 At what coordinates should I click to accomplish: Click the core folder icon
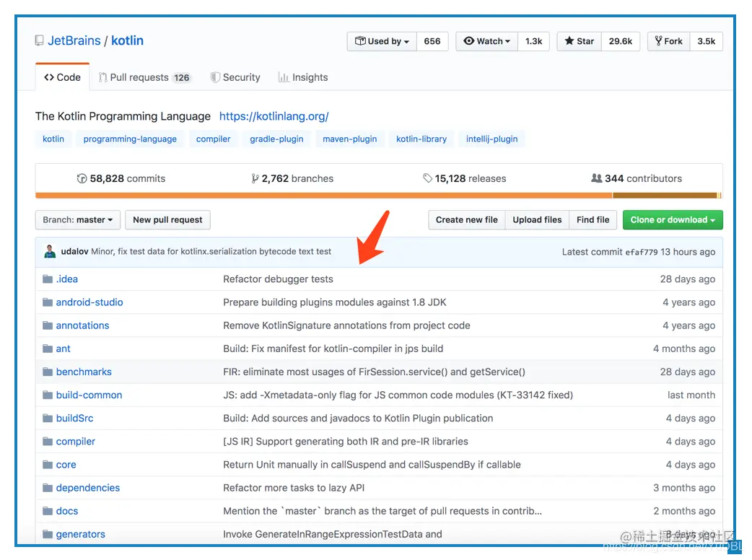tap(48, 465)
